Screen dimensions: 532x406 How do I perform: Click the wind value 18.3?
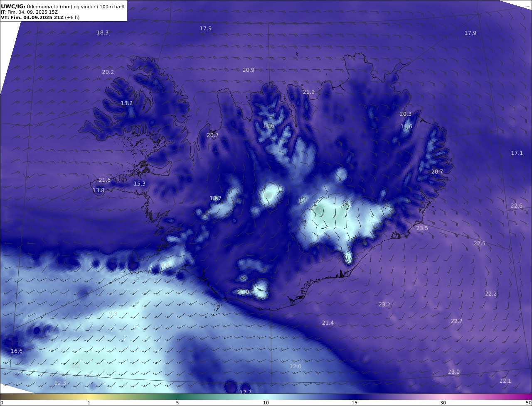click(x=103, y=32)
